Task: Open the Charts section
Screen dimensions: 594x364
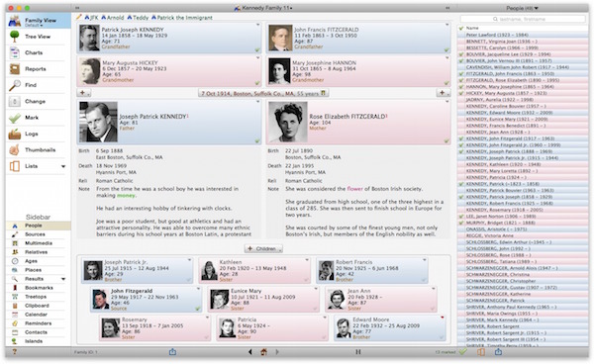Action: coord(34,53)
